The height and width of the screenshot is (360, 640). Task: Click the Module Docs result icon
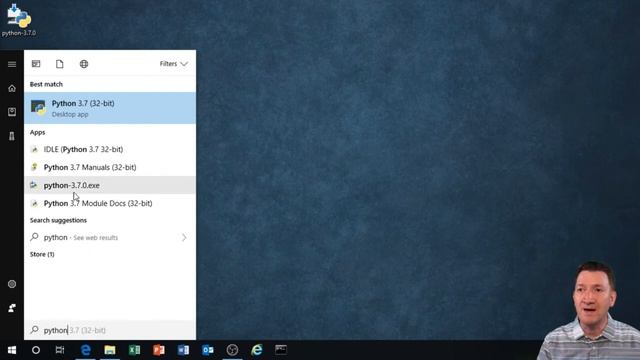(x=35, y=203)
